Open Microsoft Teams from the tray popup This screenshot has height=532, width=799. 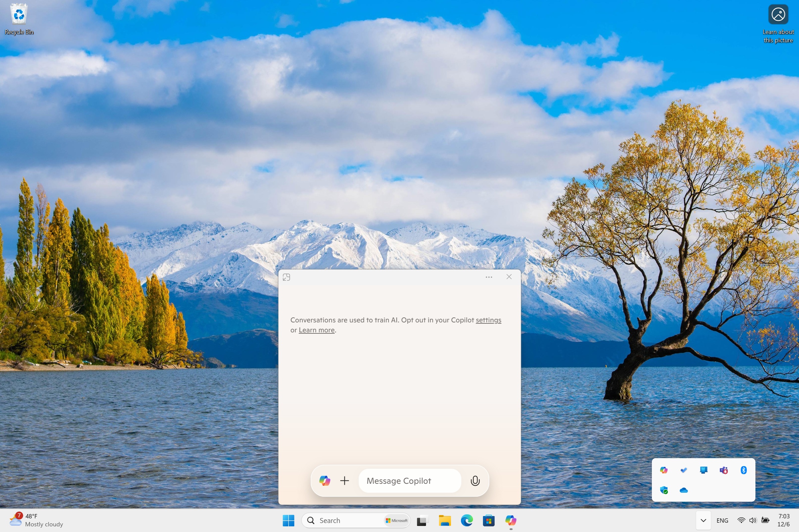723,470
